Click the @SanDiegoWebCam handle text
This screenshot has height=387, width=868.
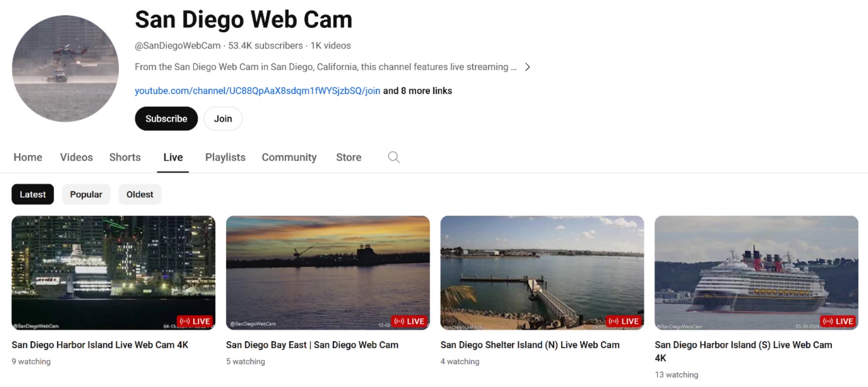(178, 45)
